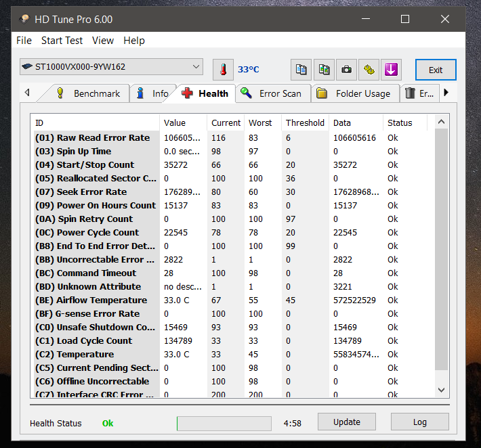481x448 pixels.
Task: Click the HD Tune Pro title bar icon
Action: coord(24,19)
